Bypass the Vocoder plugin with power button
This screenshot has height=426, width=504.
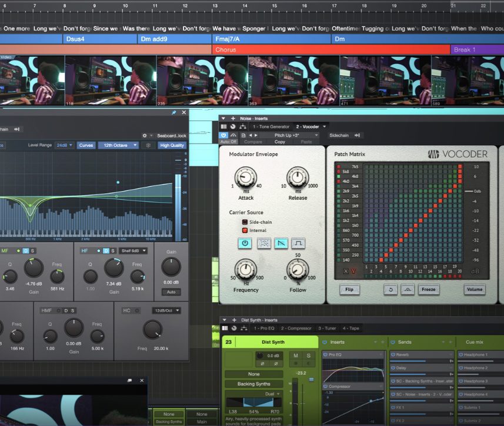223,135
